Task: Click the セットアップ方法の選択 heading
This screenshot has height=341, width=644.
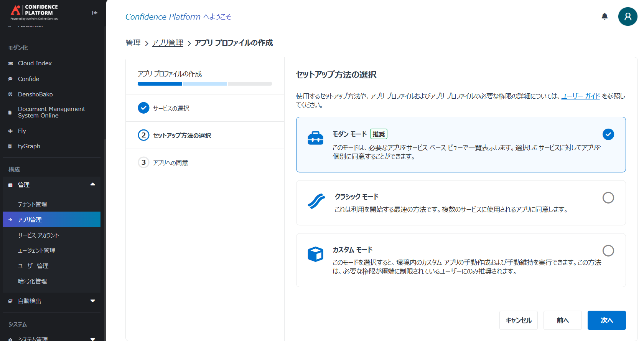Action: click(336, 74)
